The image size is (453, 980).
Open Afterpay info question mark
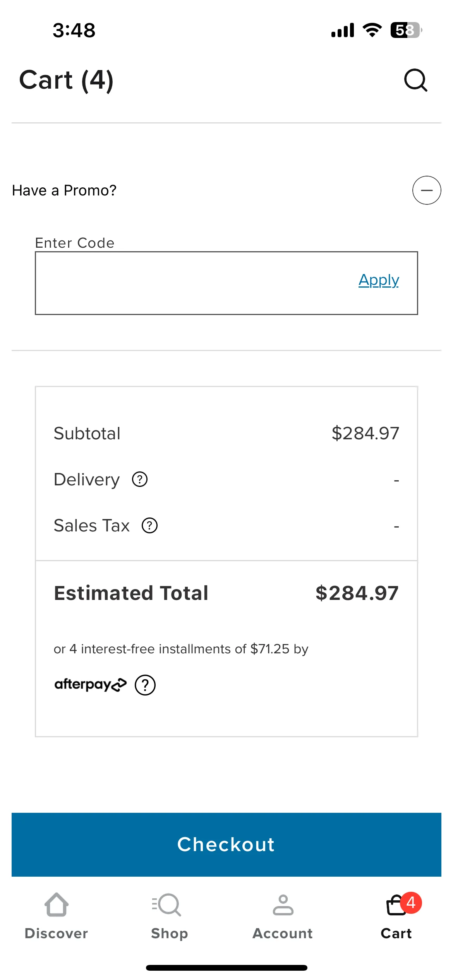[145, 685]
